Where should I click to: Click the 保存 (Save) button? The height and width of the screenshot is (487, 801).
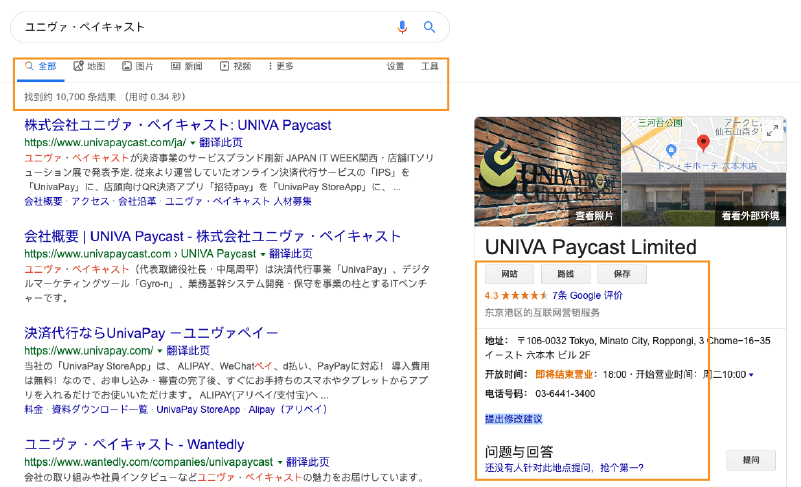pyautogui.click(x=622, y=274)
